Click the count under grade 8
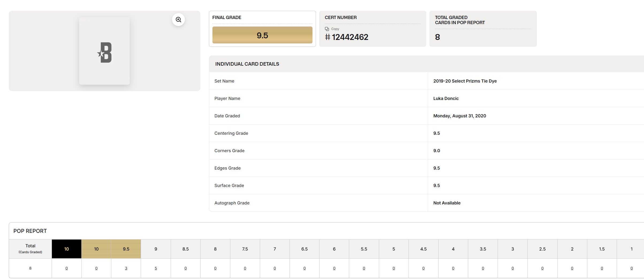Viewport: 644px width, 280px height. 215,268
